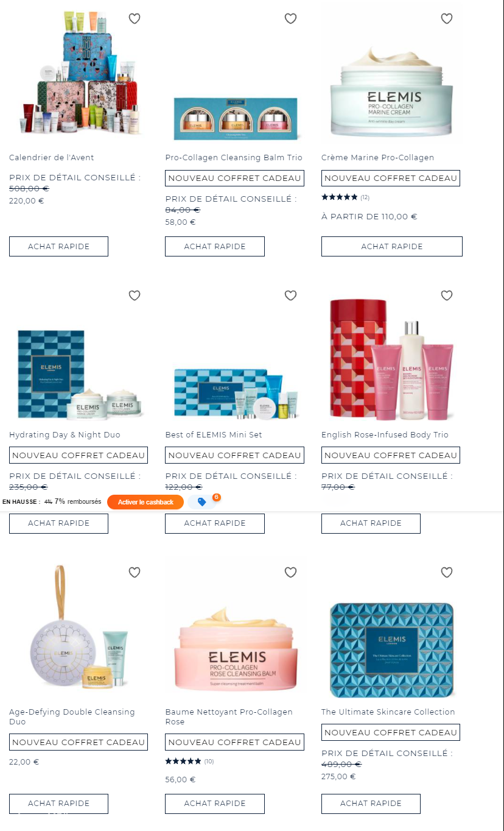Open English Rose body trio product image

390,360
